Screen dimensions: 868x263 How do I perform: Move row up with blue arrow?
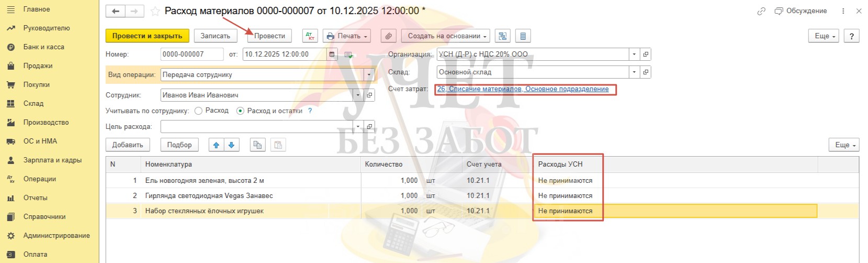(216, 145)
